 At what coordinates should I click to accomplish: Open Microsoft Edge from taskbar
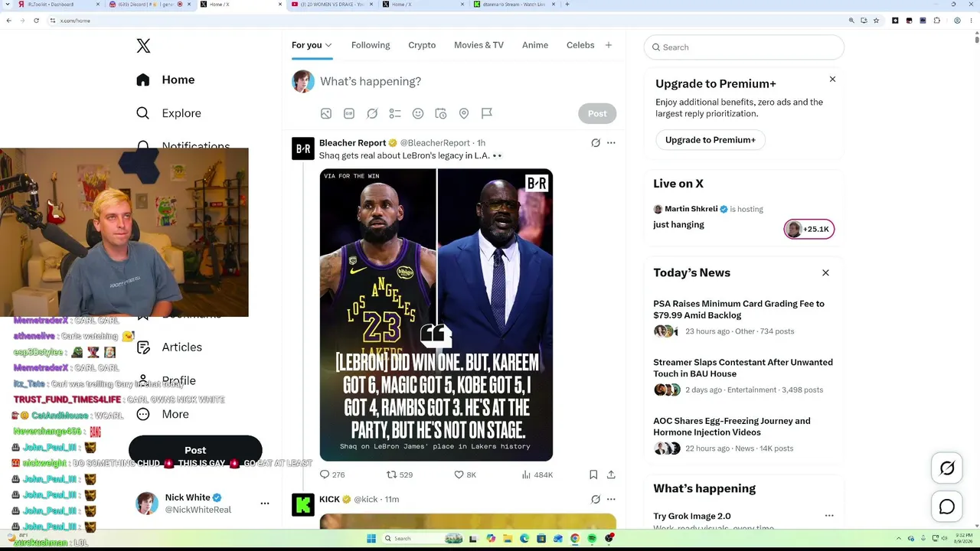click(x=524, y=538)
